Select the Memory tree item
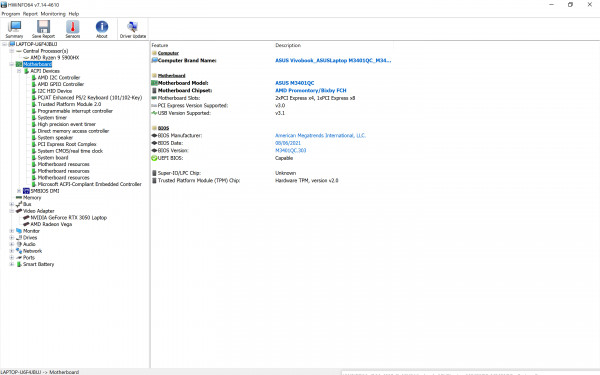 (x=32, y=198)
